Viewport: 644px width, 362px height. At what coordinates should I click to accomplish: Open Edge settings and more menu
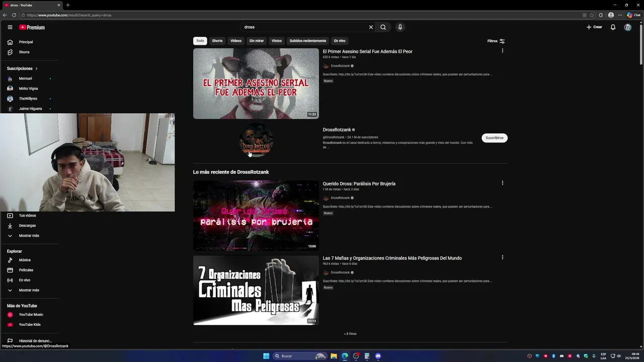pyautogui.click(x=620, y=15)
